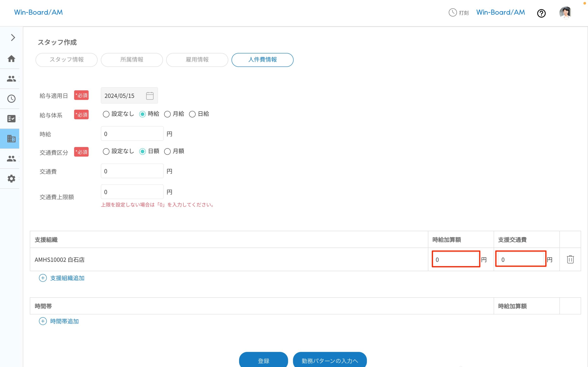Open the checklist sidebar icon
The height and width of the screenshot is (367, 588).
11,119
